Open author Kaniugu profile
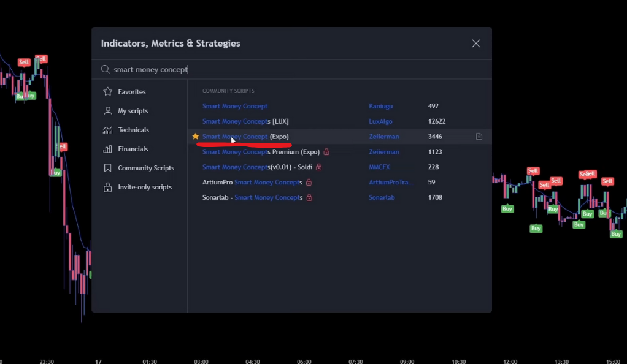Screen dimensions: 627x364 [x=380, y=106]
